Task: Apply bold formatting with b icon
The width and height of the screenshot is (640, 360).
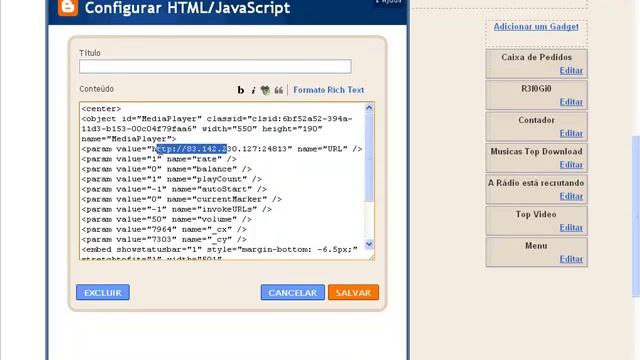Action: pyautogui.click(x=241, y=90)
